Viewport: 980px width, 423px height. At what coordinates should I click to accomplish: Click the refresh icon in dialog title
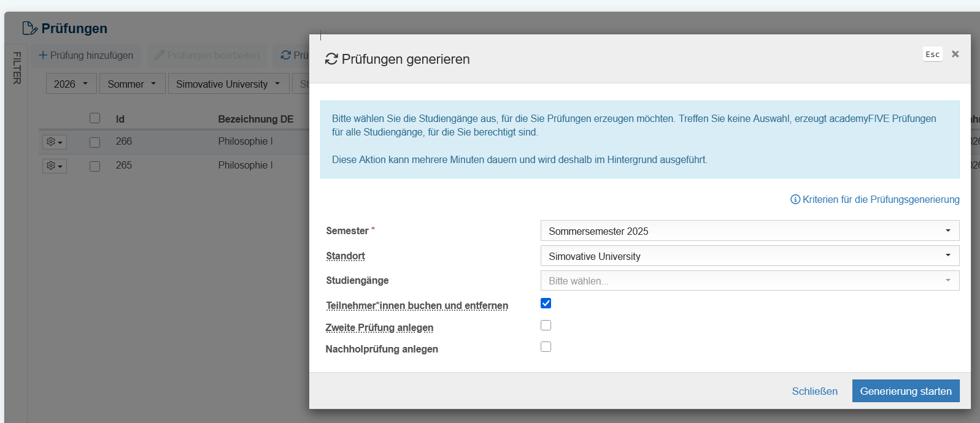[x=331, y=59]
